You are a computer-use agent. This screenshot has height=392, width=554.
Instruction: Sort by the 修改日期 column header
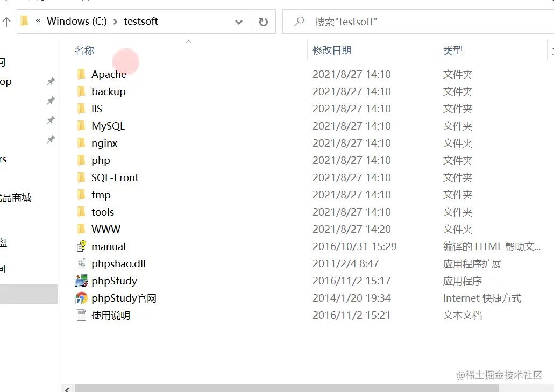tap(332, 50)
